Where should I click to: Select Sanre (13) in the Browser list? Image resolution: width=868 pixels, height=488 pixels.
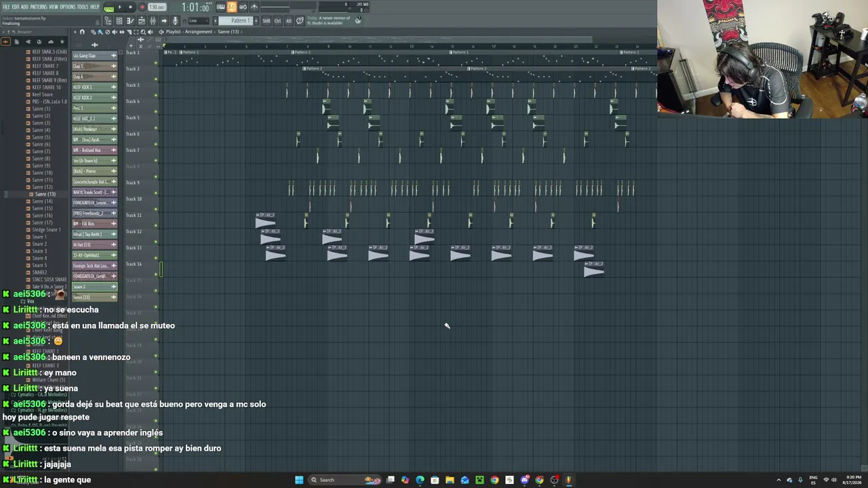click(45, 194)
